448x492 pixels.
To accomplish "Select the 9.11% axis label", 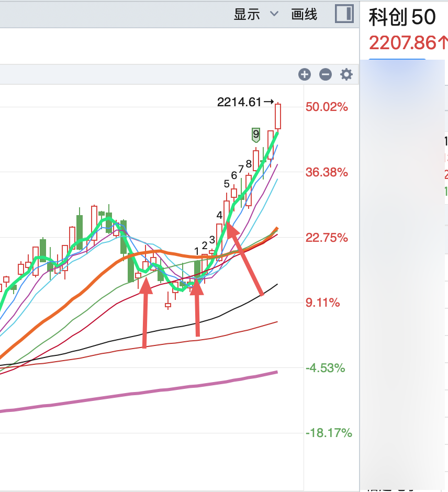I will point(322,303).
